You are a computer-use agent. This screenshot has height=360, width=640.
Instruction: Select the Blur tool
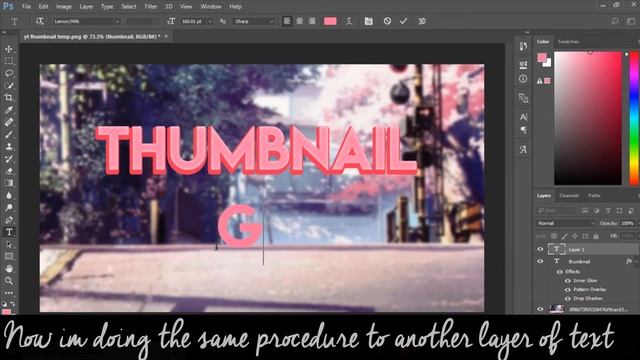(x=9, y=196)
